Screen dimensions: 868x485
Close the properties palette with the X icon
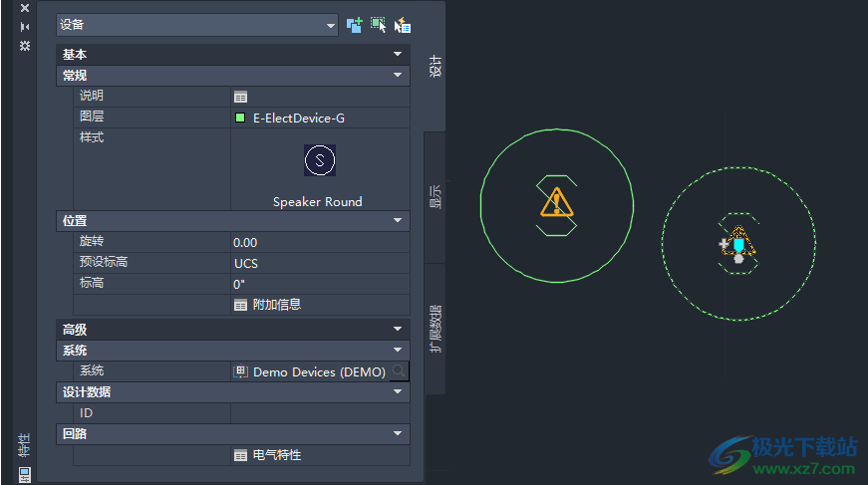click(25, 8)
